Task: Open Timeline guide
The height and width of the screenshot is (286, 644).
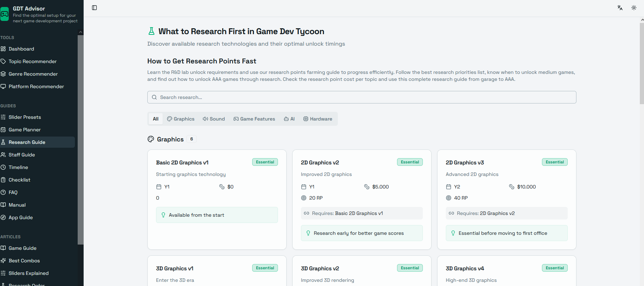Action: click(37, 167)
